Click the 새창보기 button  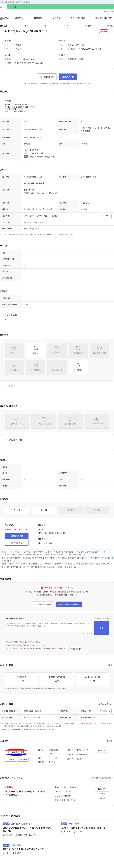point(102,798)
